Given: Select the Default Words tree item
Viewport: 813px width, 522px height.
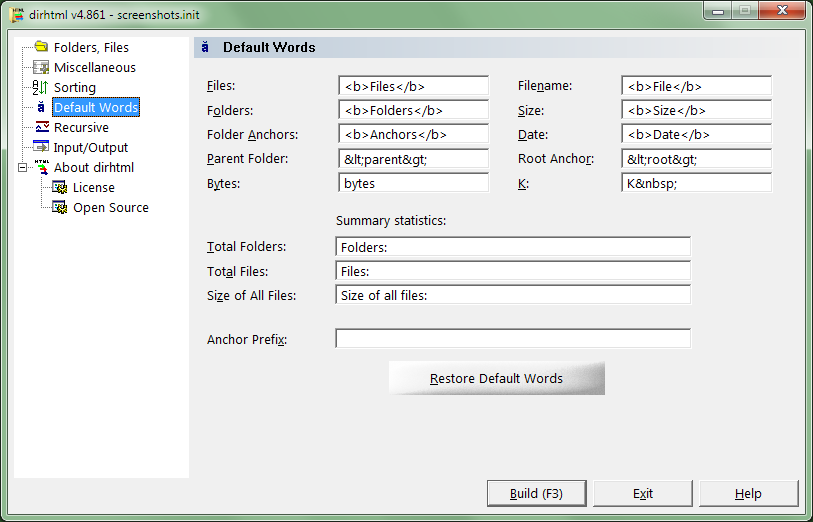Looking at the screenshot, I should pos(96,107).
